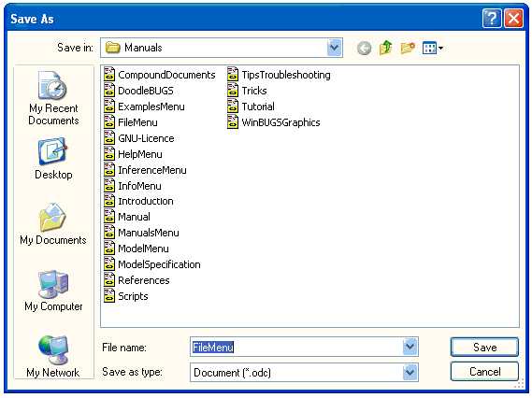Select the CompoundDocuments file icon

click(x=109, y=75)
